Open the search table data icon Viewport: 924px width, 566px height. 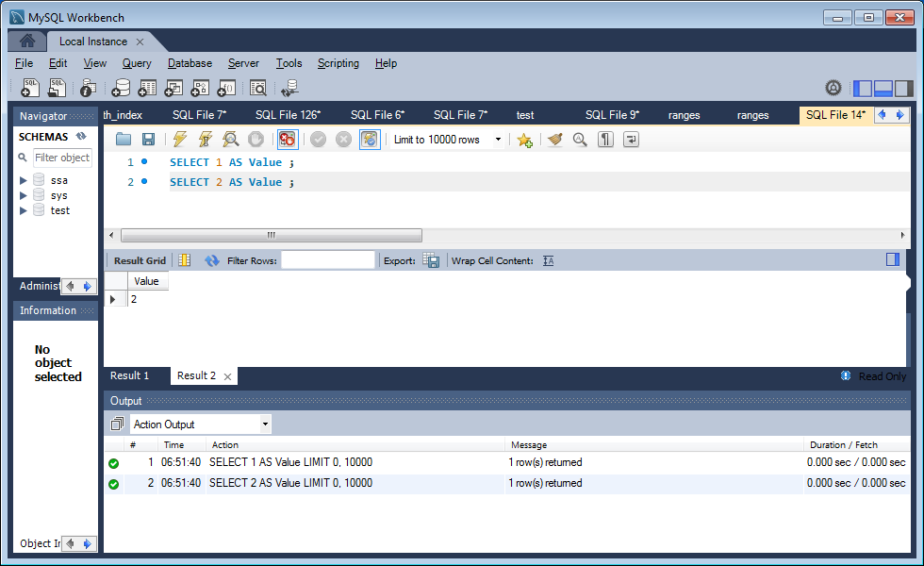pos(259,88)
